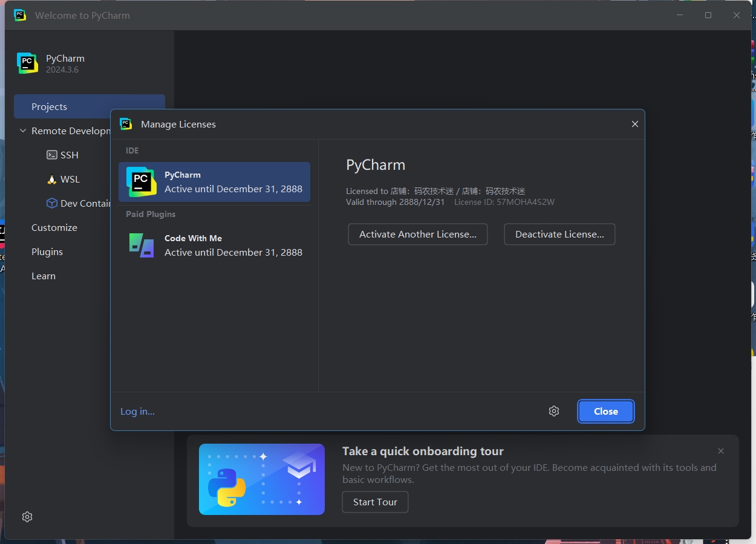756x544 pixels.
Task: Select the PyCharm license entry in IDE list
Action: [214, 181]
